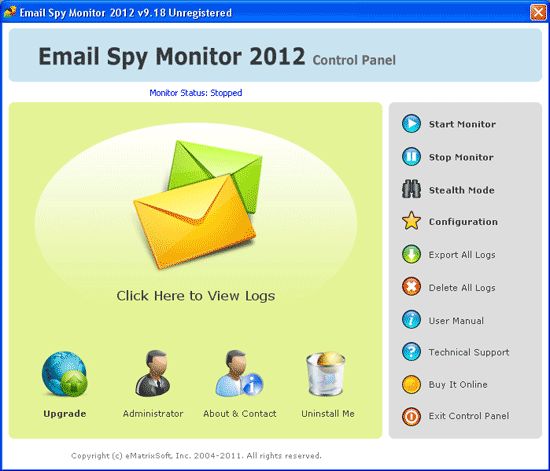The image size is (550, 471).
Task: Open the User Manual info icon
Action: (x=411, y=320)
